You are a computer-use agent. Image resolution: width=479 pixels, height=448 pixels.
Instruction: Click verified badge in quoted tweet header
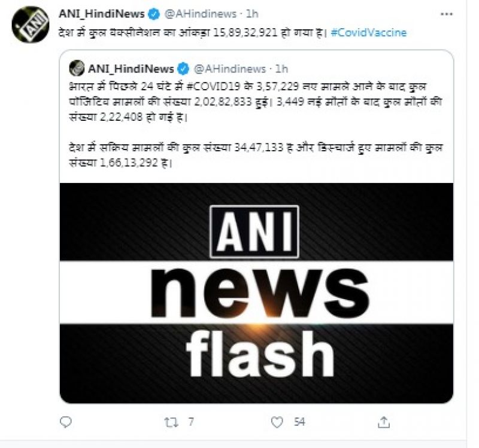(183, 69)
